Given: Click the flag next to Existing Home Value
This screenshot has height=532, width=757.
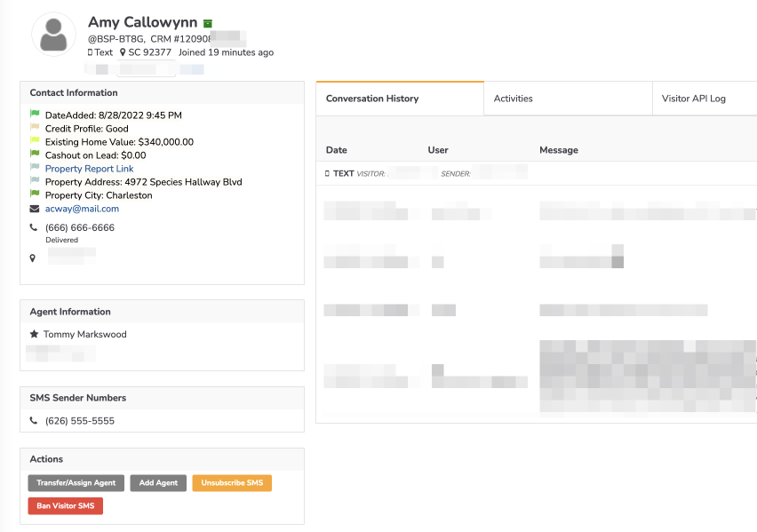Looking at the screenshot, I should (35, 141).
